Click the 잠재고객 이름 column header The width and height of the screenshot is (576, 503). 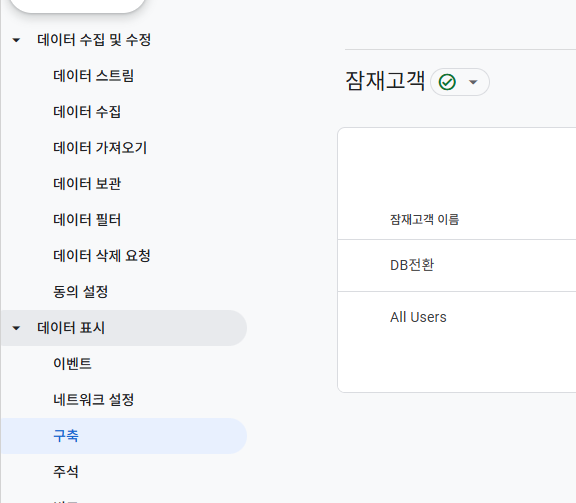click(424, 219)
